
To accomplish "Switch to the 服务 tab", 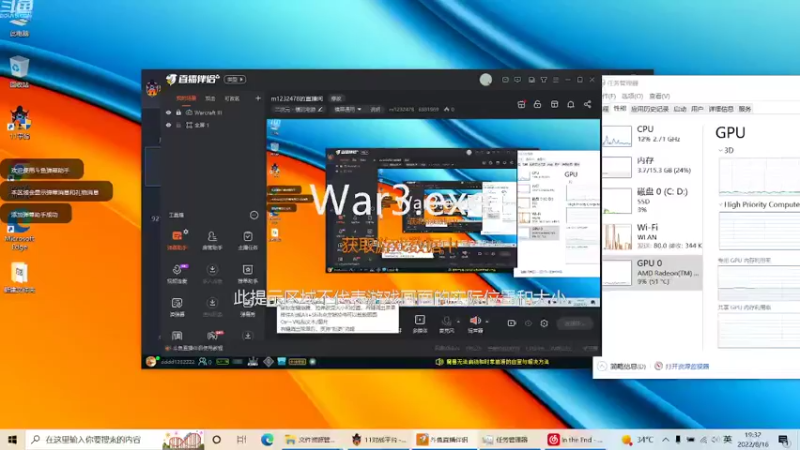I will coord(745,109).
